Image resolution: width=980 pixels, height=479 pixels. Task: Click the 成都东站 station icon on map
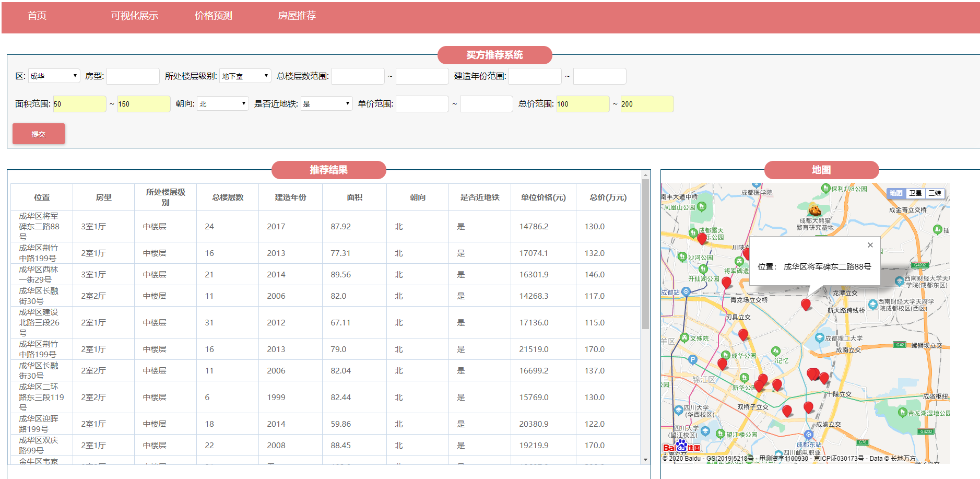point(809,435)
